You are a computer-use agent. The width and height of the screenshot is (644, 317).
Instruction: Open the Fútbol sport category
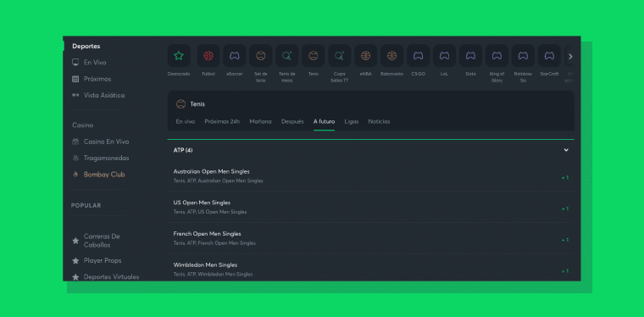click(x=208, y=56)
